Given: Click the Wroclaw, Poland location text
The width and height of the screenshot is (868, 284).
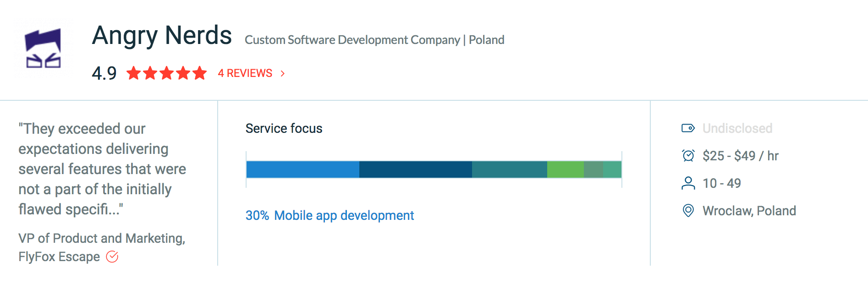Looking at the screenshot, I should point(749,211).
